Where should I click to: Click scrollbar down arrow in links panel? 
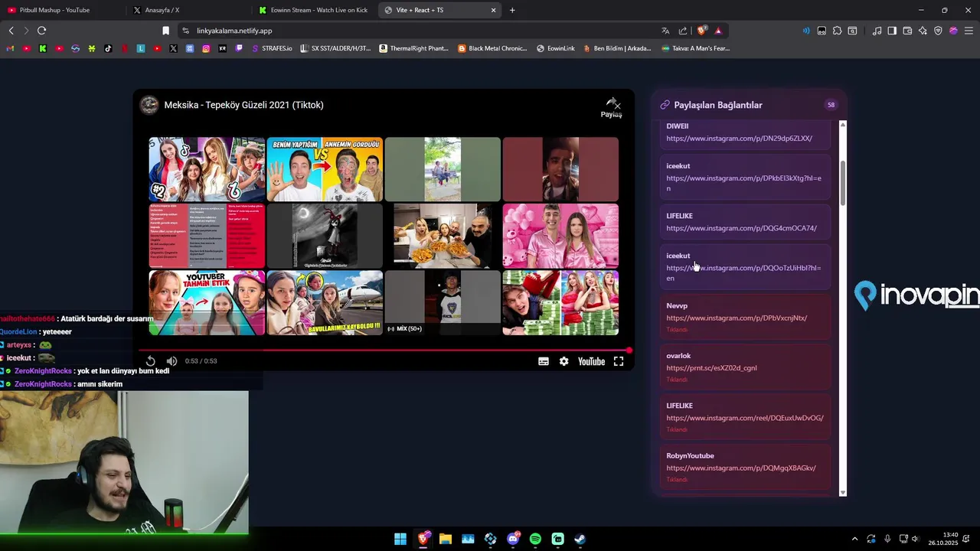843,493
